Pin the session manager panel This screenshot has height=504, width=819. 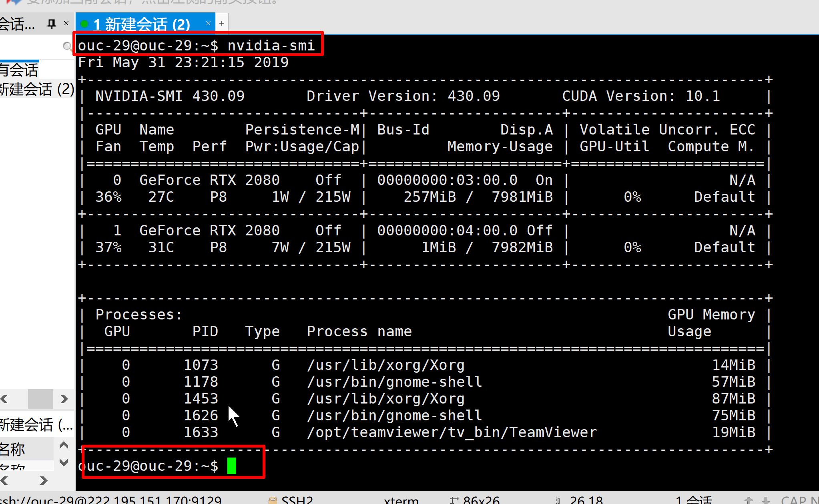[x=51, y=24]
